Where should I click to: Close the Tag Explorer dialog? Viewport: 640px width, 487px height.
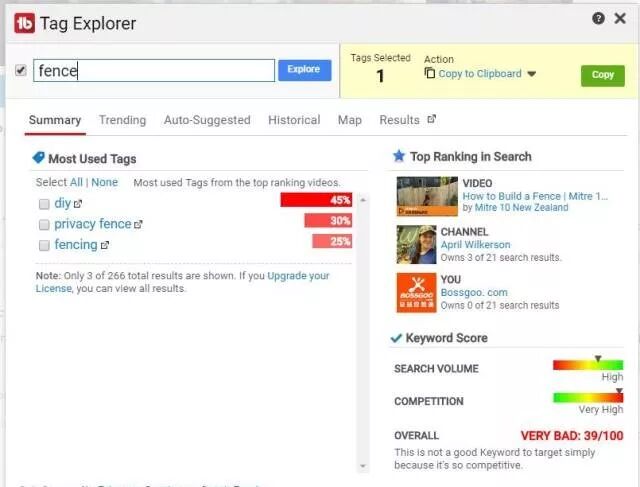(620, 18)
